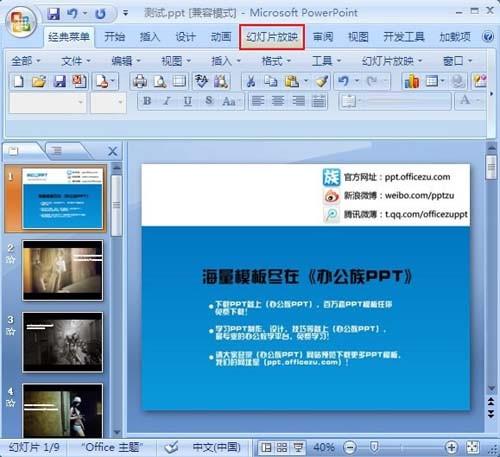Open the 视图 classic menu dropdown

click(176, 61)
